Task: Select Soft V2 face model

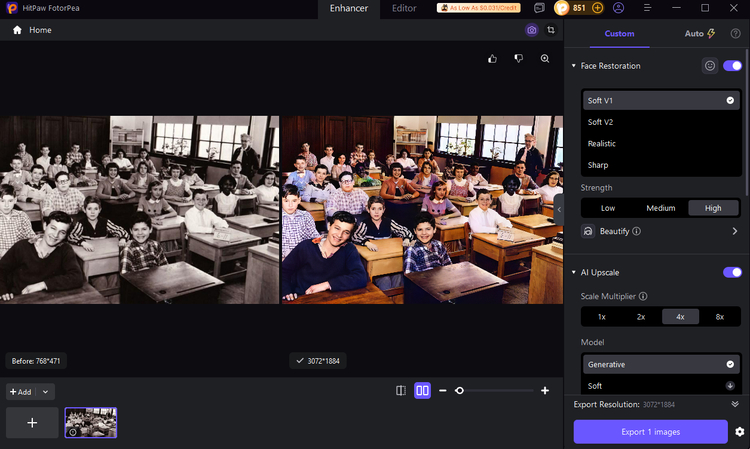Action: (x=661, y=122)
